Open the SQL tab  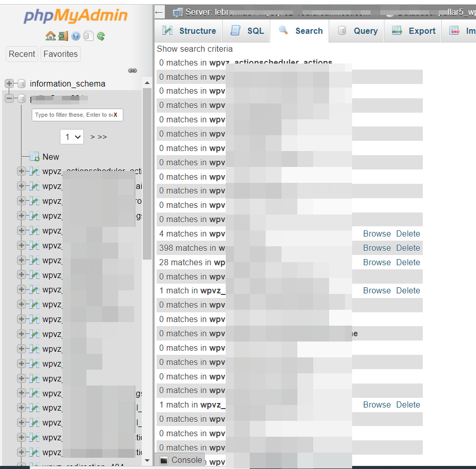point(247,31)
